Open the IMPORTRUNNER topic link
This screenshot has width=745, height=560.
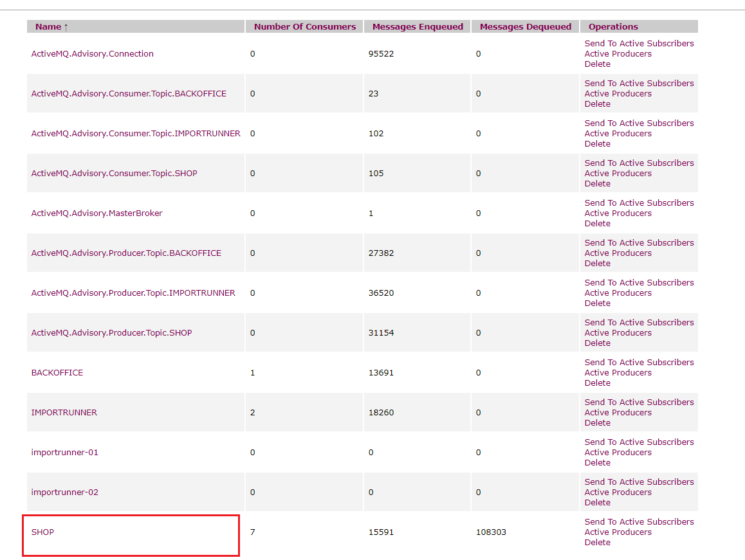coord(64,413)
